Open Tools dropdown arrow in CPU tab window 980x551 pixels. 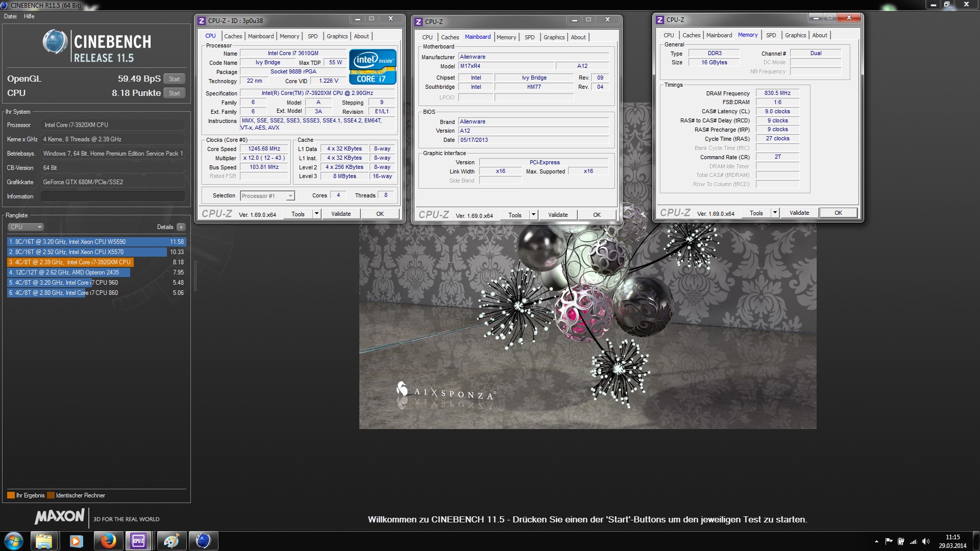316,214
